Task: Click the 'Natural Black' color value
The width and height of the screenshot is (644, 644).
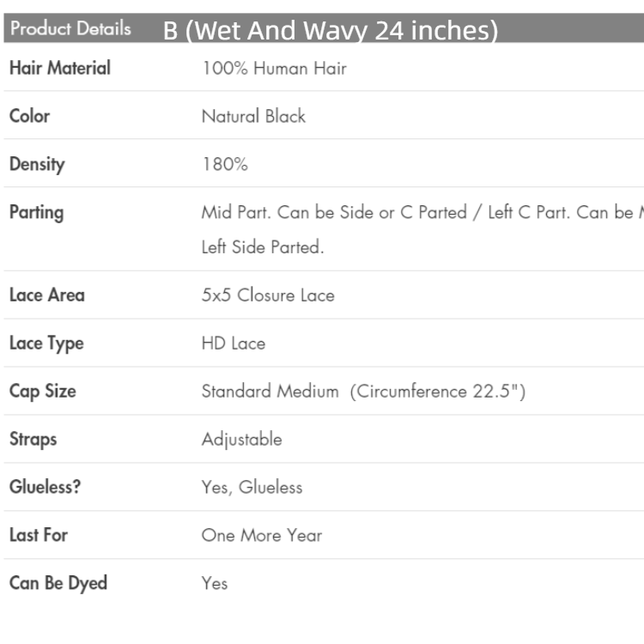Action: (253, 116)
